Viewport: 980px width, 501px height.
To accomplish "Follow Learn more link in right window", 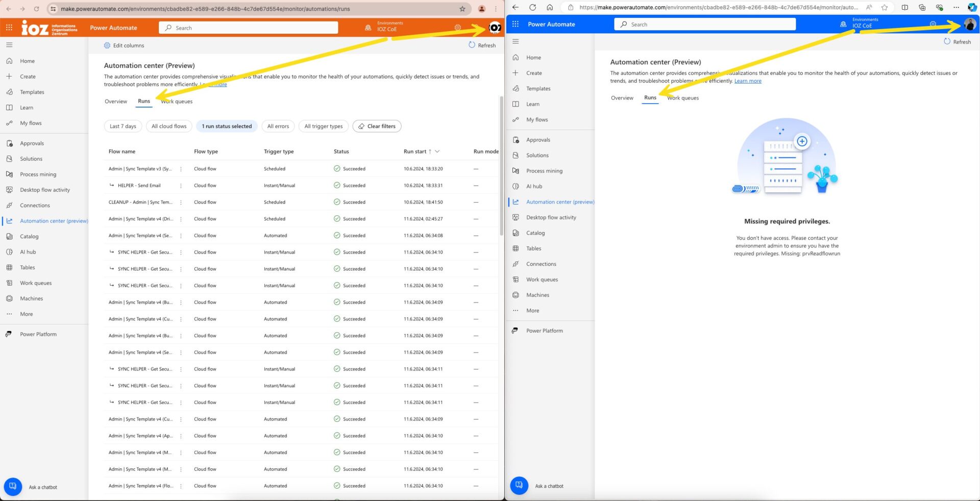I will (x=748, y=81).
